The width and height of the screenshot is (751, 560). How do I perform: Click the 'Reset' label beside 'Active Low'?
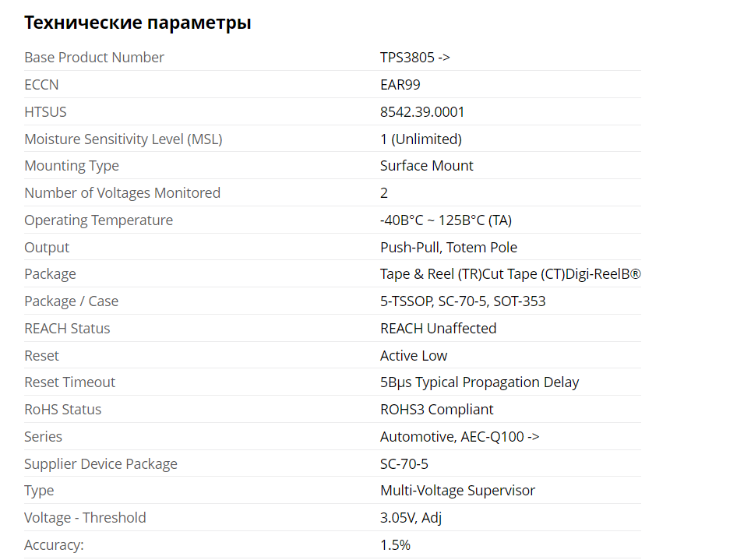pos(41,356)
